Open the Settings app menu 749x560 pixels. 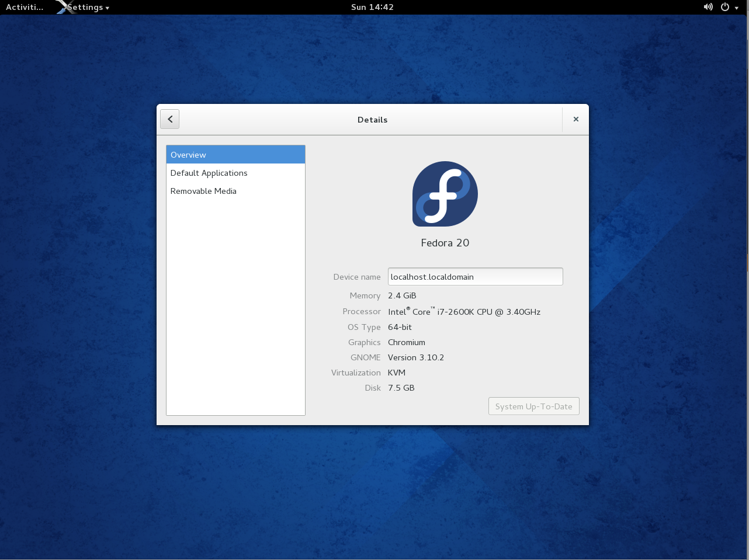(x=88, y=7)
